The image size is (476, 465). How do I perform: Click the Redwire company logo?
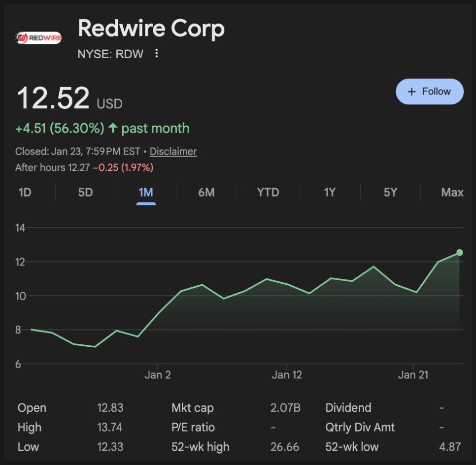(x=38, y=37)
